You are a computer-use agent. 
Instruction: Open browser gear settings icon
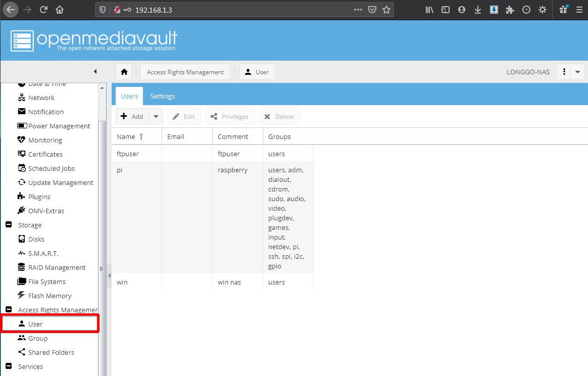click(543, 10)
